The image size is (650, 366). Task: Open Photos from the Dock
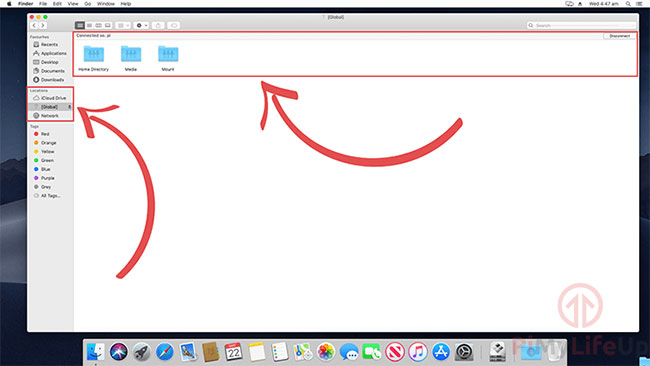(326, 352)
